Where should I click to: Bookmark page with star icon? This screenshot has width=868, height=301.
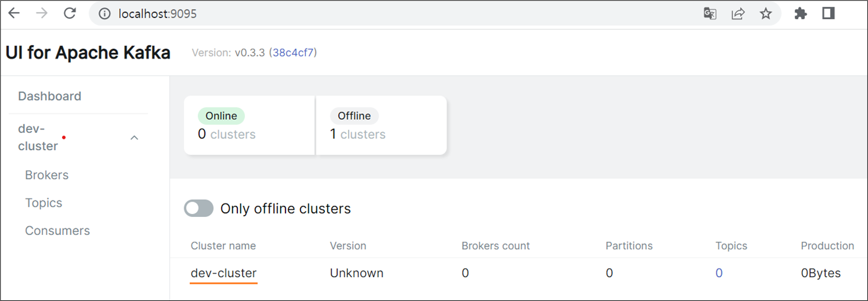point(766,14)
